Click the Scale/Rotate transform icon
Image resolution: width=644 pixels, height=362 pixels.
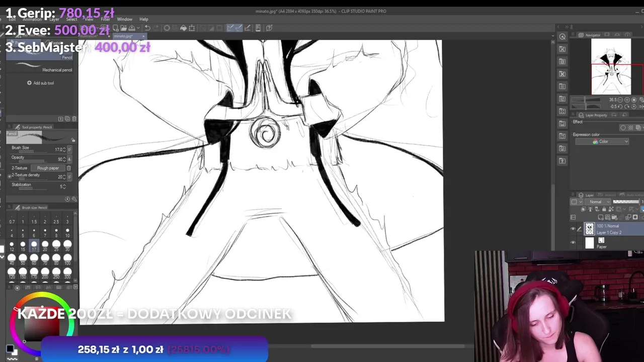click(192, 28)
